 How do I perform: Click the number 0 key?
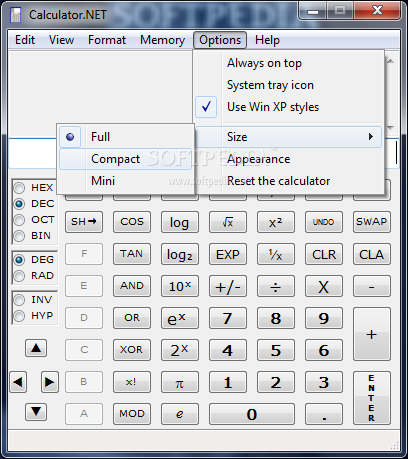[x=252, y=414]
